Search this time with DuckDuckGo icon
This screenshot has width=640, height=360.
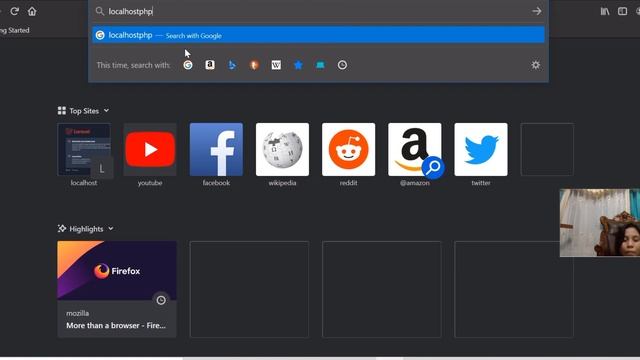(254, 65)
